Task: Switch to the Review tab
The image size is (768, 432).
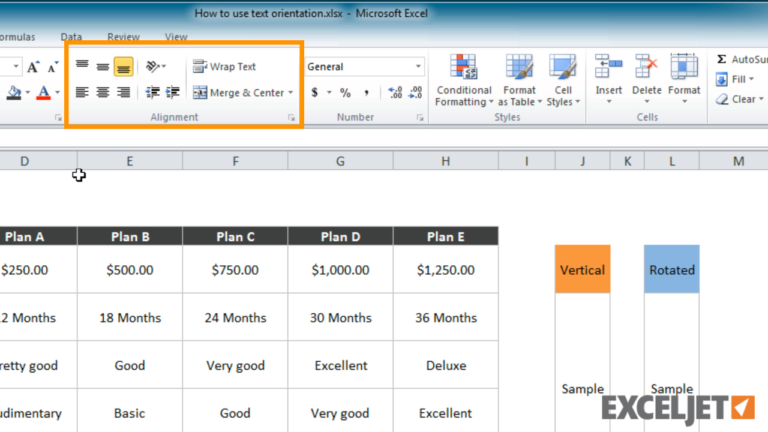Action: point(123,37)
